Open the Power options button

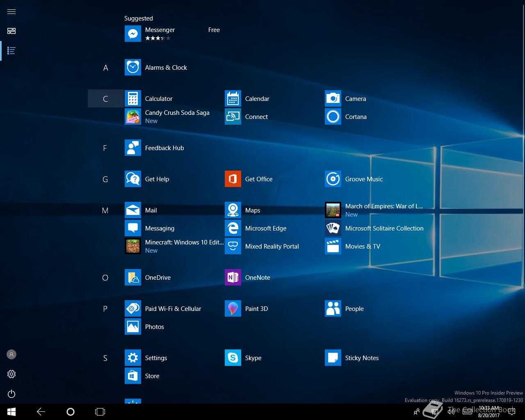click(11, 394)
